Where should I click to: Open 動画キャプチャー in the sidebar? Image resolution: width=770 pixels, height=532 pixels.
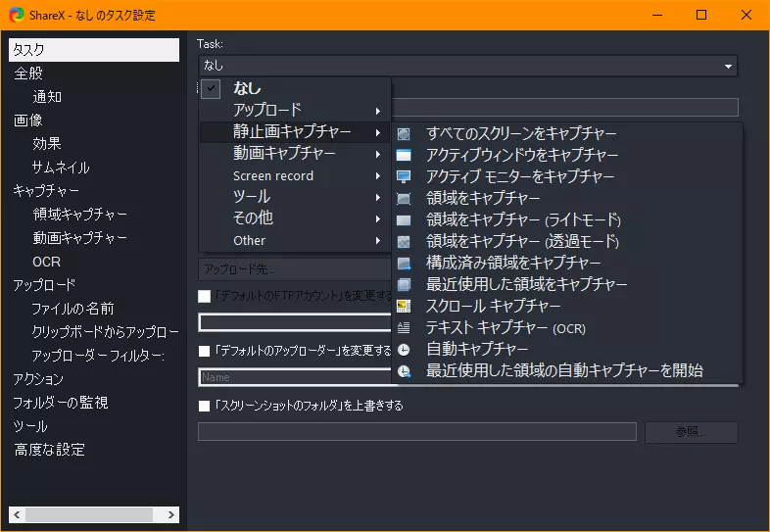coord(80,238)
